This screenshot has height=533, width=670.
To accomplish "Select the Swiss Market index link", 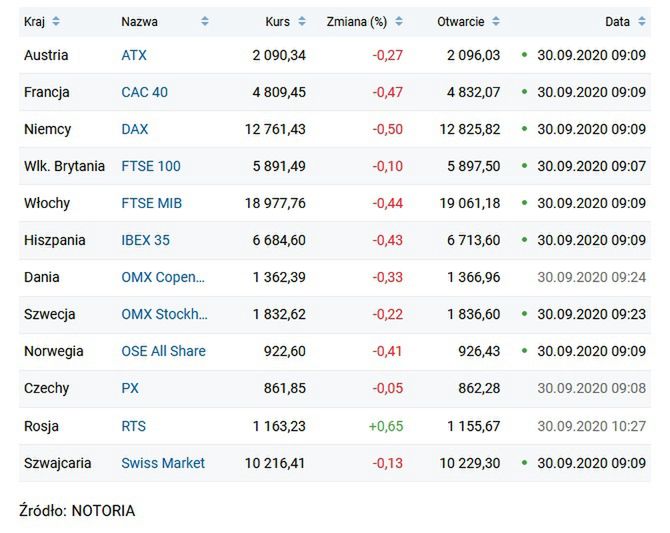I will coord(163,463).
